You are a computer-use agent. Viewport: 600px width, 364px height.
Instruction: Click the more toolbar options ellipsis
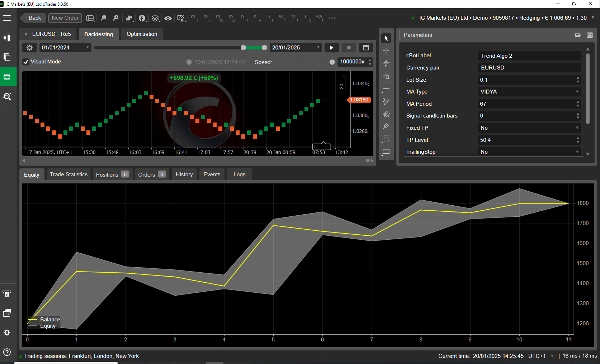click(x=332, y=18)
